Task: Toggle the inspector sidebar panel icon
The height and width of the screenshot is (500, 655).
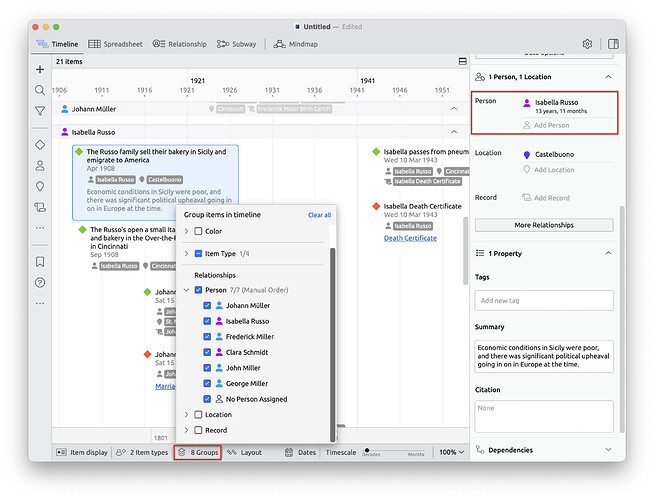Action: 613,44
